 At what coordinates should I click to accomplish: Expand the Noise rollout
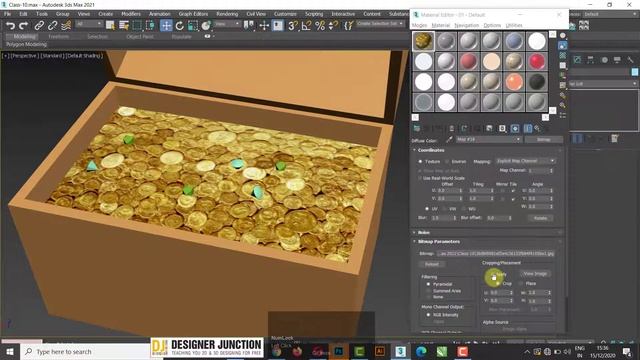click(x=424, y=232)
